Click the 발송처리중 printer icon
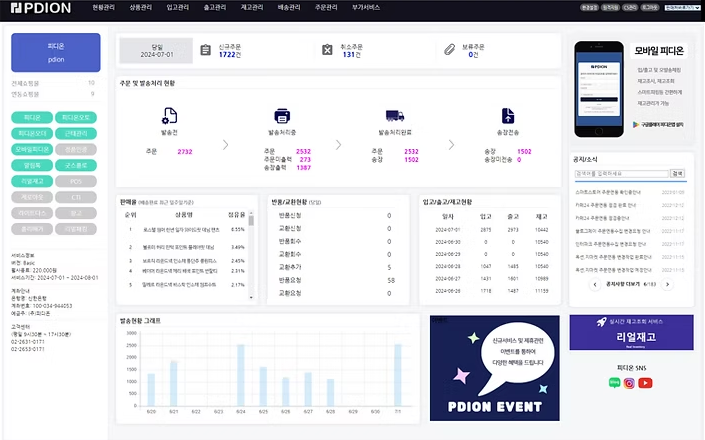The image size is (705, 440). point(282,117)
